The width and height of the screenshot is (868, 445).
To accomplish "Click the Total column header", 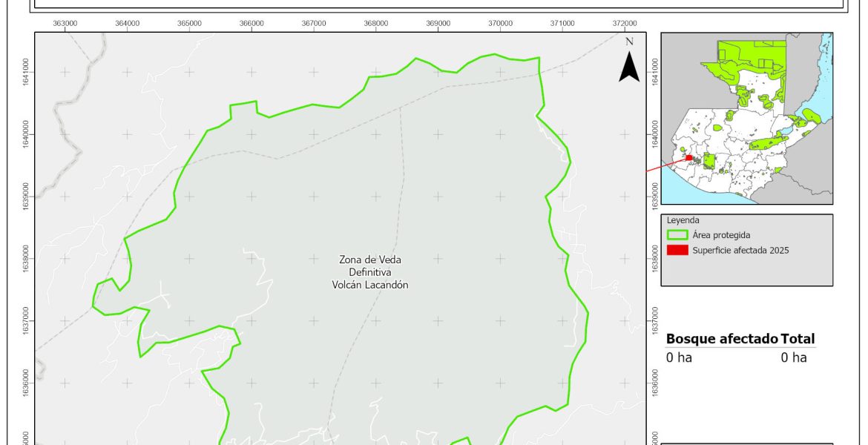I will point(798,339).
